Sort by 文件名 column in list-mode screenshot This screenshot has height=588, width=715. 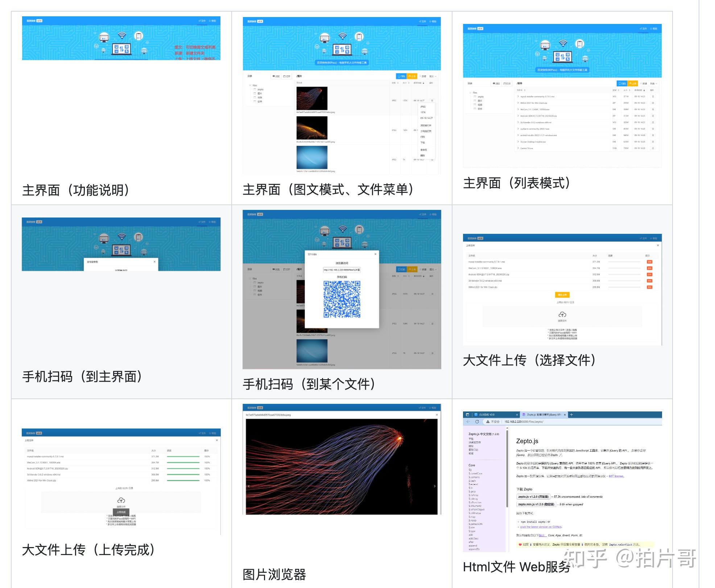[x=521, y=90]
